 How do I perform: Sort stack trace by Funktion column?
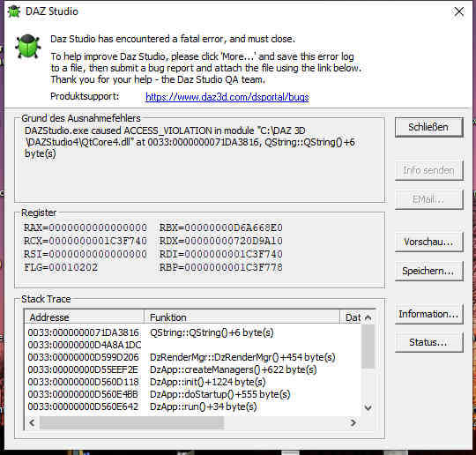(242, 317)
